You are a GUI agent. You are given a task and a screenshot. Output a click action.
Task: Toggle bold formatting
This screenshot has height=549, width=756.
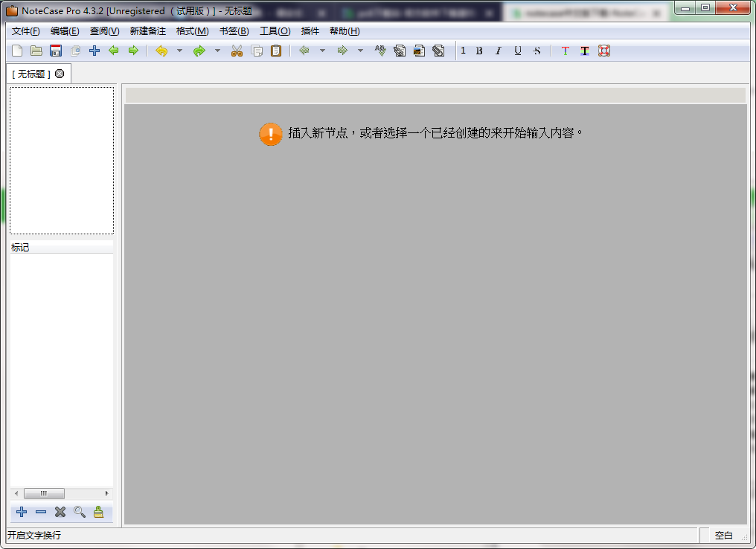point(479,51)
